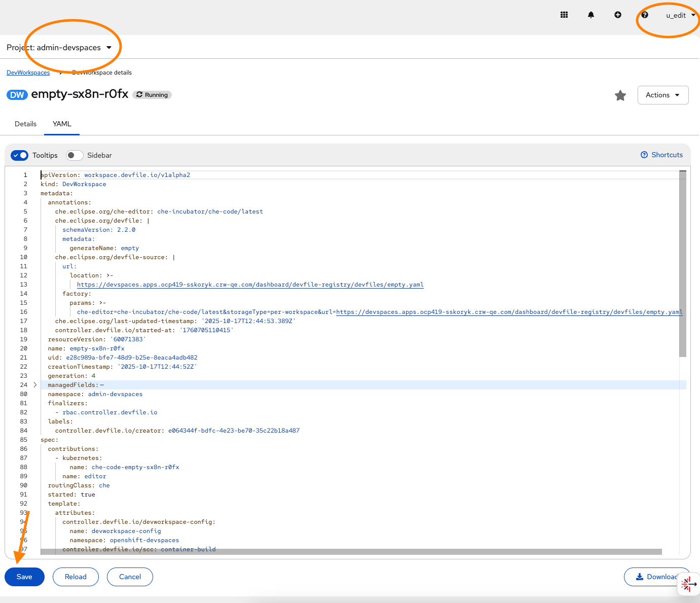Click the che-editor annotation line

point(159,211)
